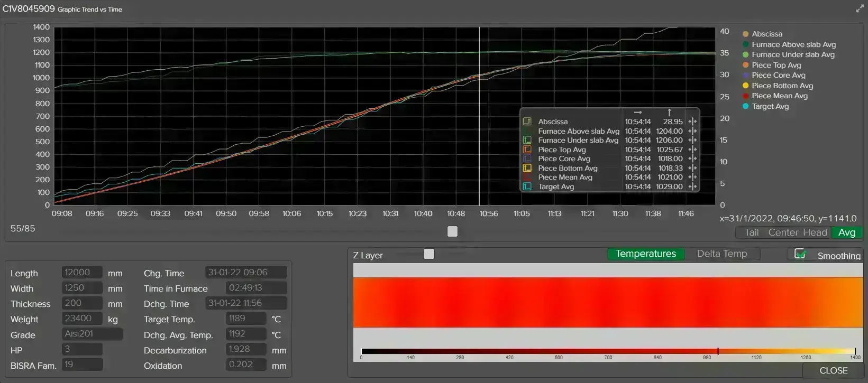Toggle Piece Core Avg series in legend

774,75
